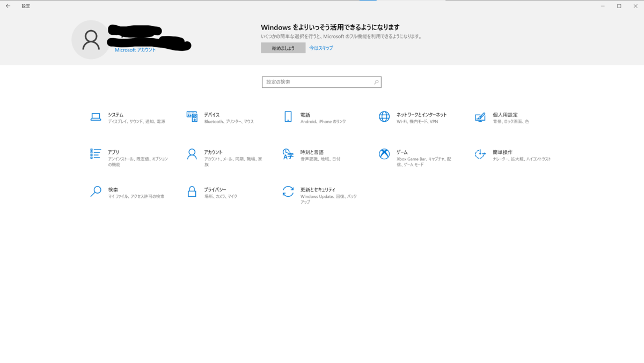The image size is (644, 363).
Task: Open 更新とセキュリティ (Update & Security)
Action: point(317,192)
